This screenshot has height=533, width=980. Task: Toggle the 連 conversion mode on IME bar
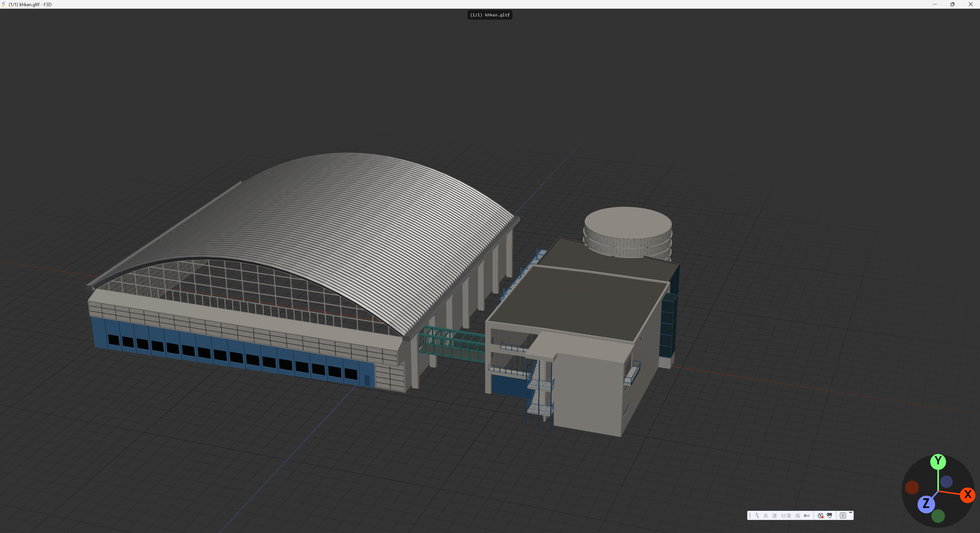(774, 516)
